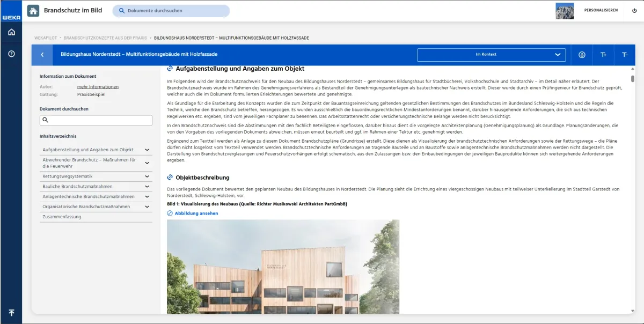Open the Organisatorische Brandschutzmaßnahmen entry

click(x=86, y=207)
